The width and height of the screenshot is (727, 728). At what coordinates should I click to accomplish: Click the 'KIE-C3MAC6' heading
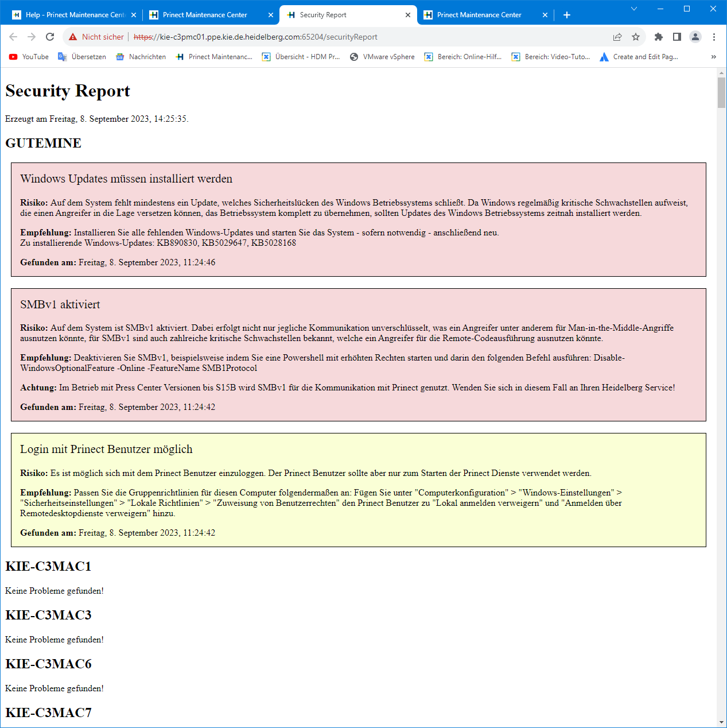(x=48, y=664)
